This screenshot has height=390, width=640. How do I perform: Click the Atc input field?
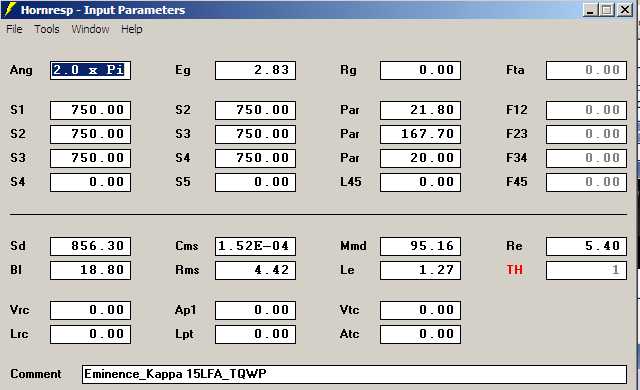420,334
